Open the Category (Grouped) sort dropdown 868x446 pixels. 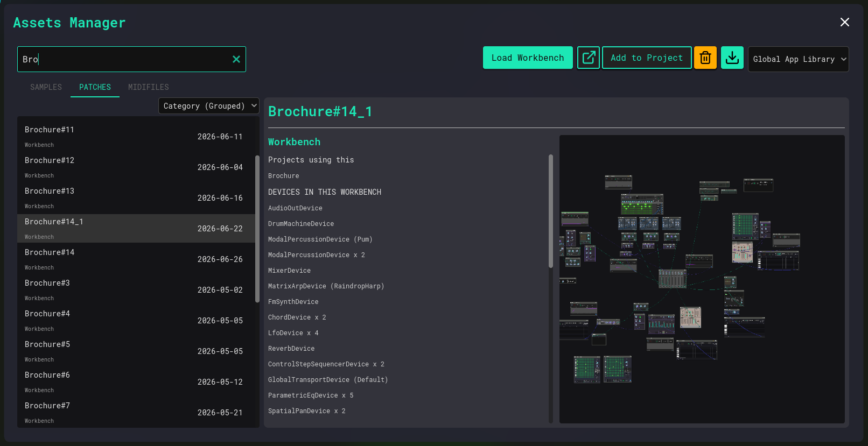point(209,106)
